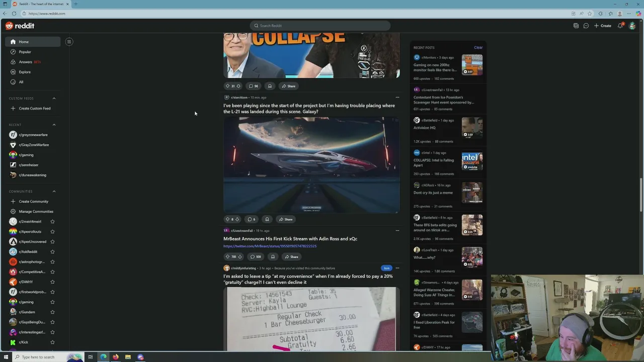Open r/duneawakening from recent list

pos(33,175)
